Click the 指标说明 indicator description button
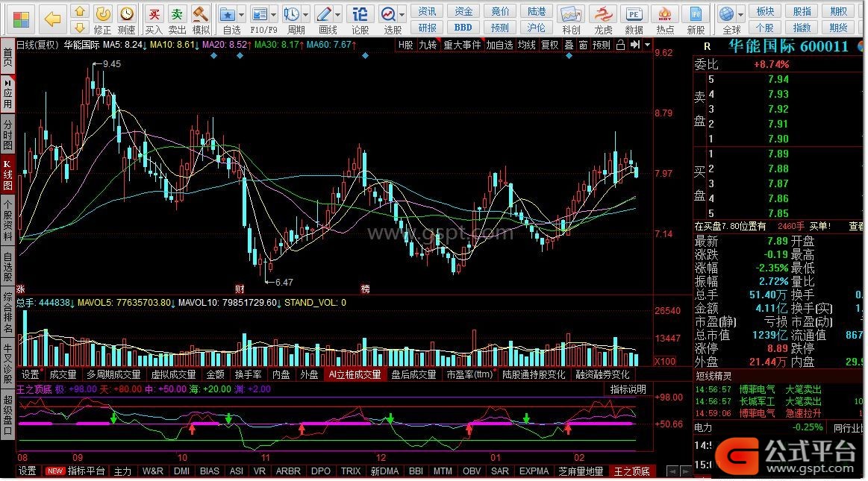Viewport: 868px width, 481px height. (628, 389)
